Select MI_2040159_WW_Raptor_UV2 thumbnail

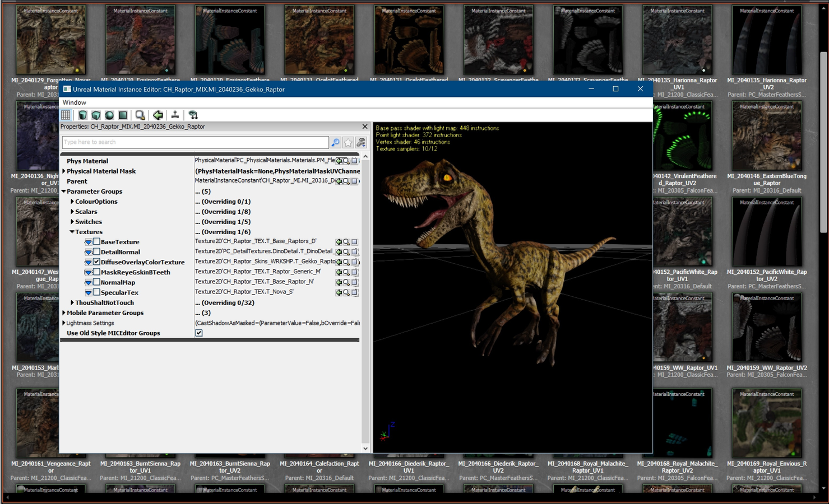[x=767, y=328]
